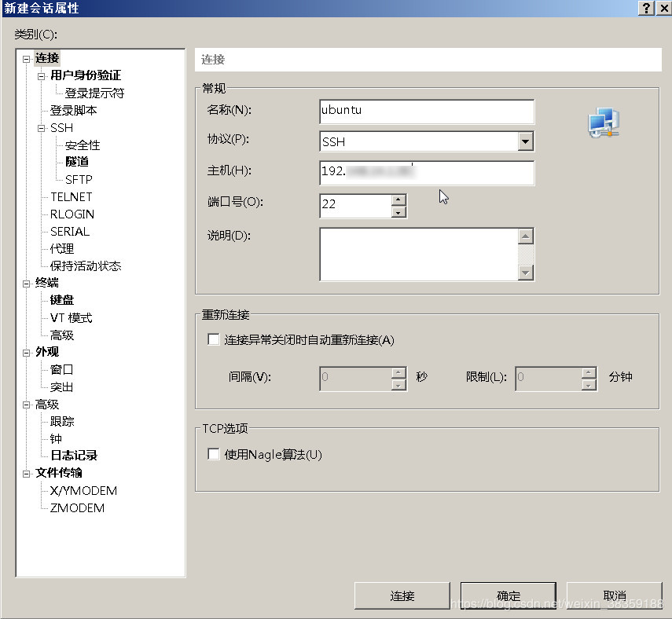672x619 pixels.
Task: Select 隧道 under SSH
Action: 77,162
